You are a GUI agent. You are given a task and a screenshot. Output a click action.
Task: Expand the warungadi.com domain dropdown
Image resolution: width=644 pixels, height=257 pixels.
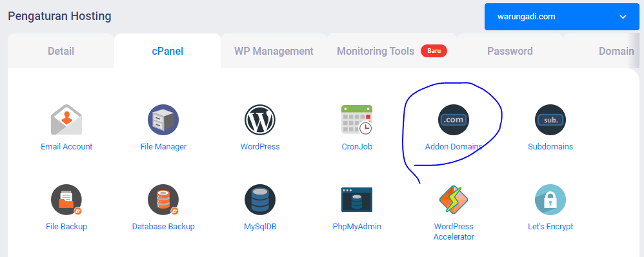click(562, 17)
